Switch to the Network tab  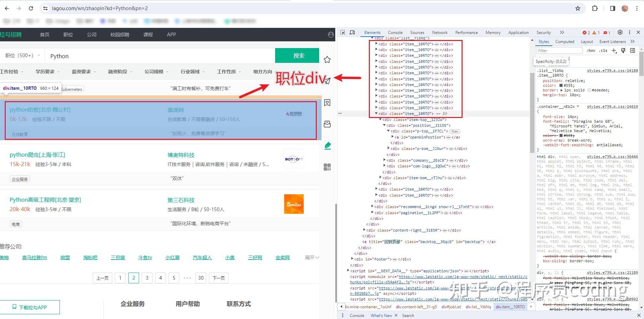pos(440,33)
